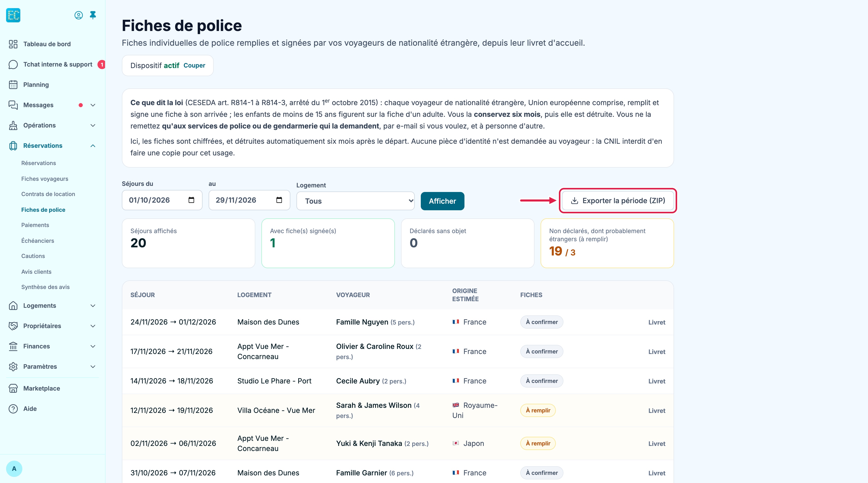Screen dimensions: 868x483
Task: Open Contrats de location submenu item
Action: pos(48,194)
